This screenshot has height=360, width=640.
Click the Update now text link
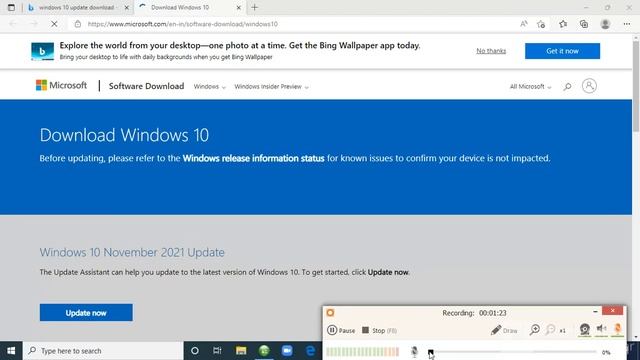click(x=388, y=272)
